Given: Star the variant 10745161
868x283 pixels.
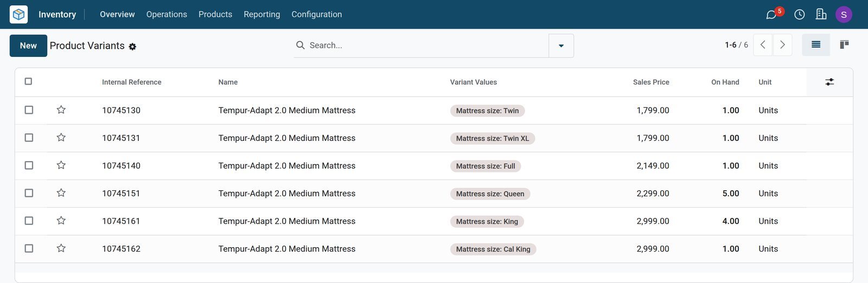Looking at the screenshot, I should pyautogui.click(x=61, y=221).
